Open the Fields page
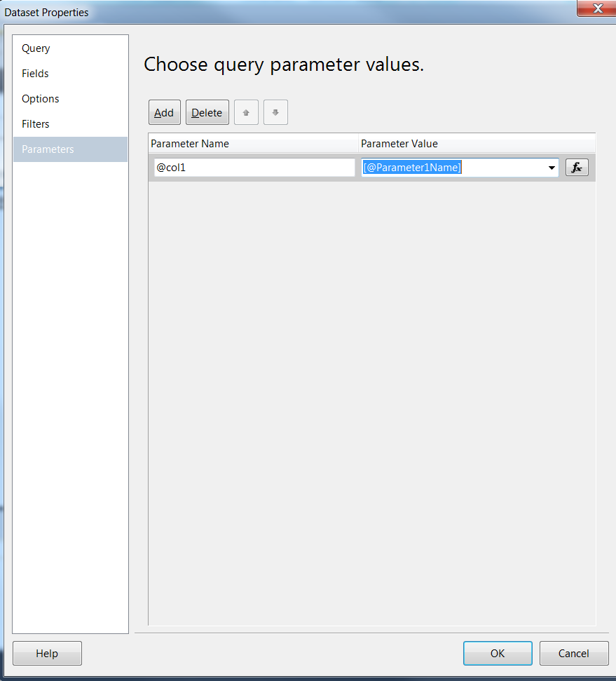 point(36,73)
